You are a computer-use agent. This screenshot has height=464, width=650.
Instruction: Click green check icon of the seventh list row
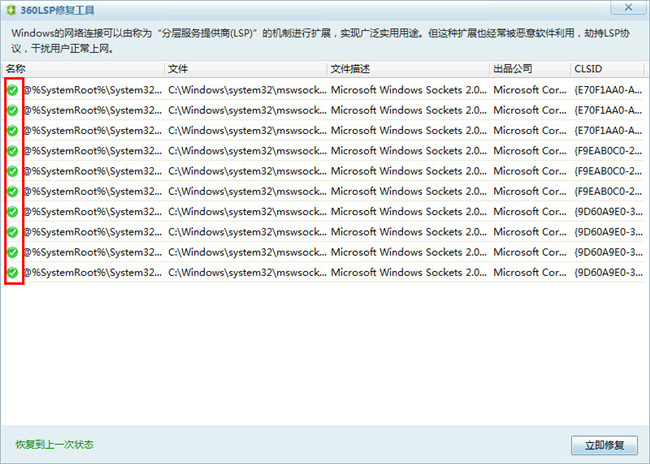click(13, 212)
